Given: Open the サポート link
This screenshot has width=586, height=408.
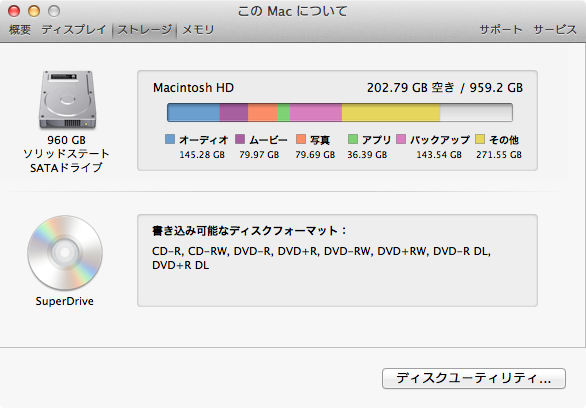Looking at the screenshot, I should [x=501, y=30].
